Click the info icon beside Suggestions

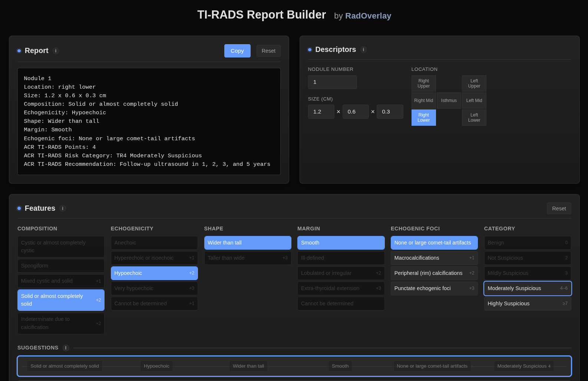pyautogui.click(x=66, y=348)
